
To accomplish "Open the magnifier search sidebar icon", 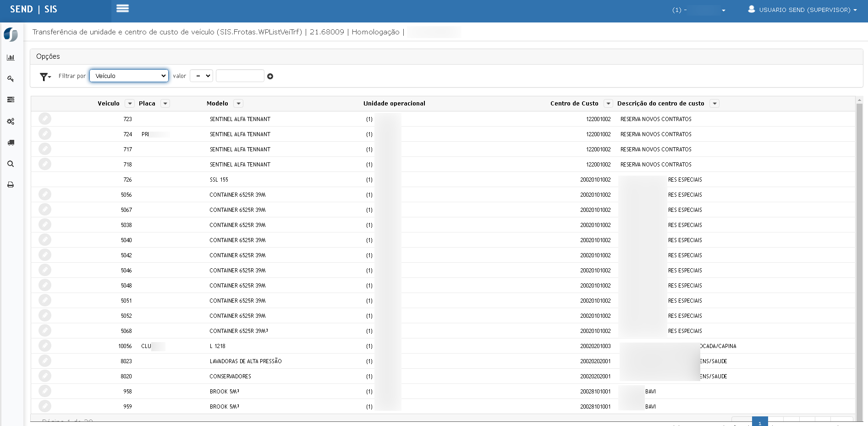I will 11,164.
